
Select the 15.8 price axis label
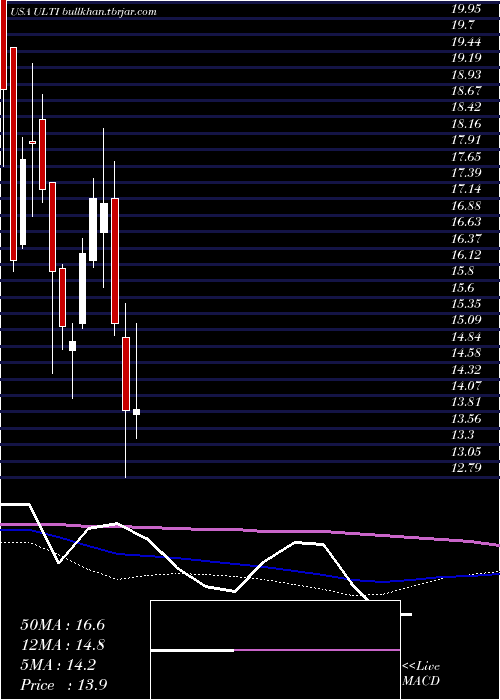coord(463,271)
